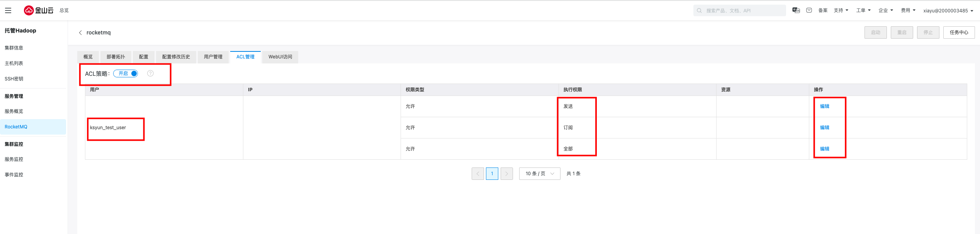
Task: Click the rocketmq page title
Action: 99,33
